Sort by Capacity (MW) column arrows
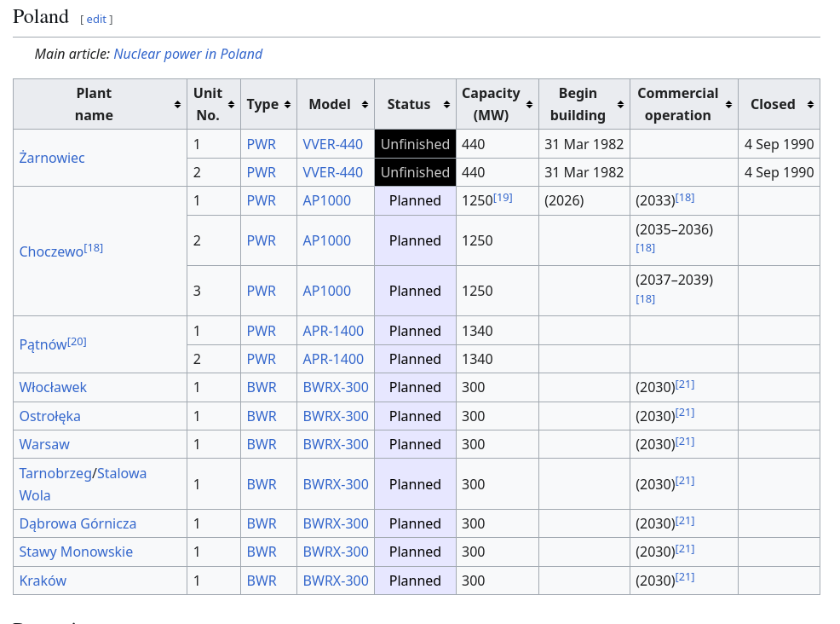Viewport: 840px width, 624px height. pos(529,105)
